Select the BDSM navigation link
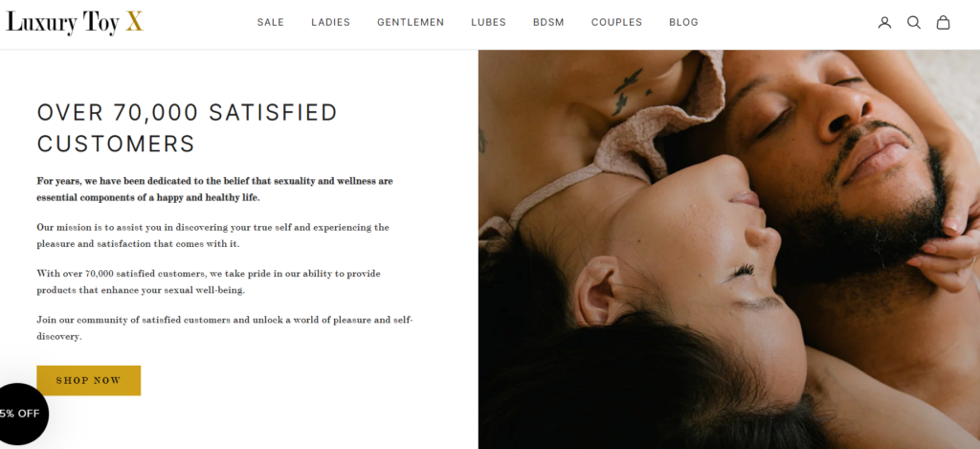 pyautogui.click(x=548, y=23)
